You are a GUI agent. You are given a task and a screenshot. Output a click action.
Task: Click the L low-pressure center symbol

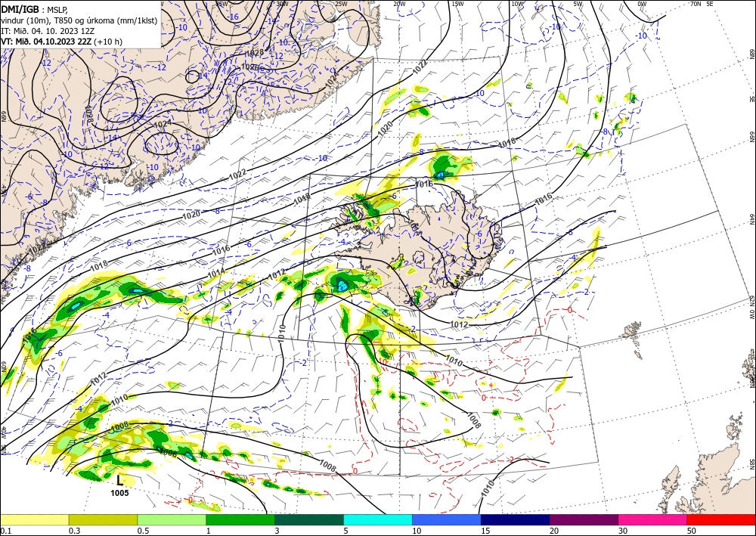[x=120, y=479]
